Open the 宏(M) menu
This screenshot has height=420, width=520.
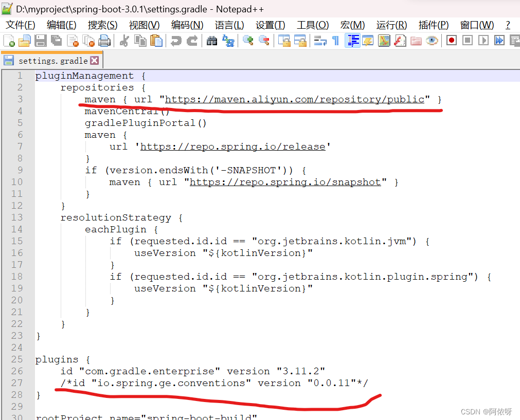click(x=352, y=25)
